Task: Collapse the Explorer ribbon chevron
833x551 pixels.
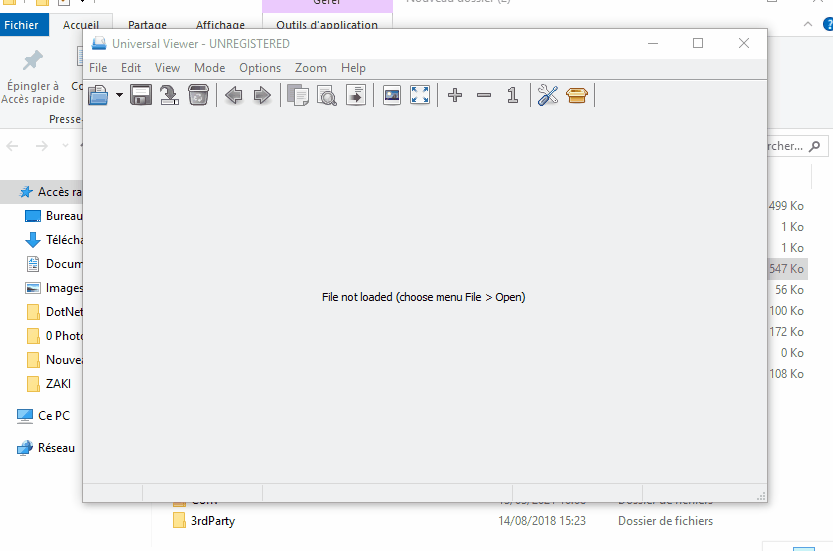Action: coord(808,24)
